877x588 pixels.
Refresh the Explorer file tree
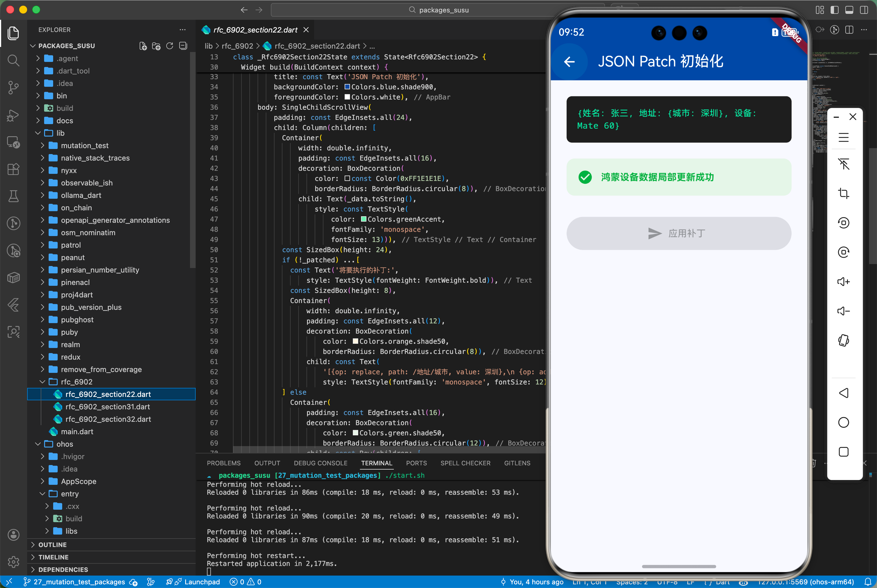coord(169,46)
